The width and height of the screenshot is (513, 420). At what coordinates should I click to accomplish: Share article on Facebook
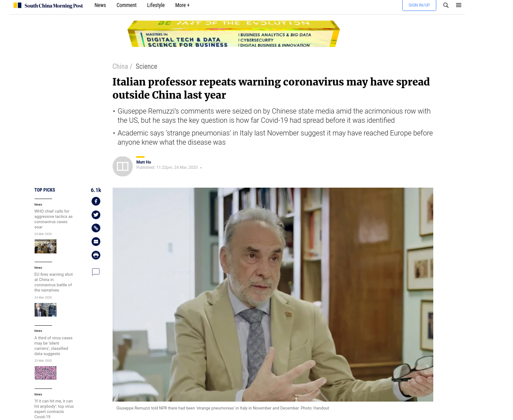[96, 201]
